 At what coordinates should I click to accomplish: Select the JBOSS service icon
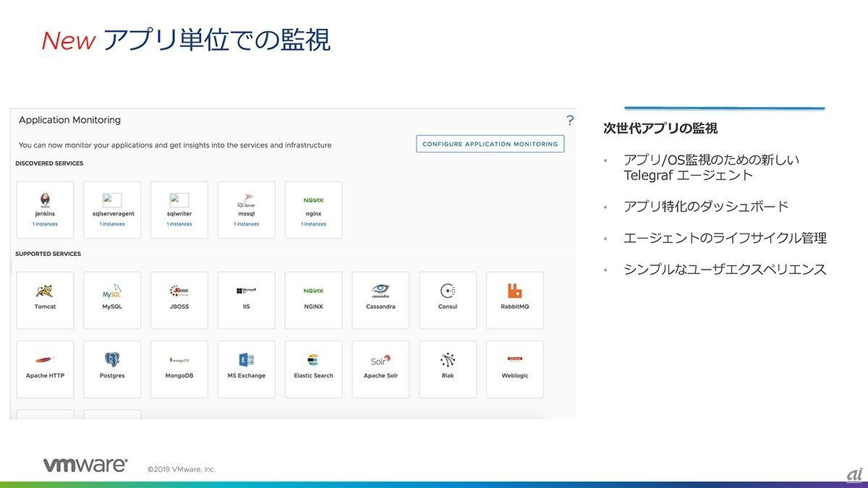pyautogui.click(x=179, y=291)
